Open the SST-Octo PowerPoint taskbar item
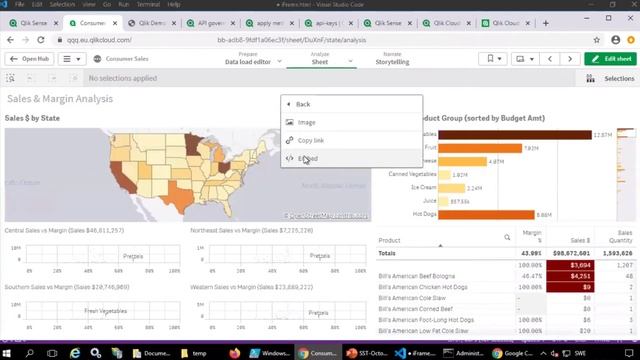The width and height of the screenshot is (640, 360). click(366, 353)
